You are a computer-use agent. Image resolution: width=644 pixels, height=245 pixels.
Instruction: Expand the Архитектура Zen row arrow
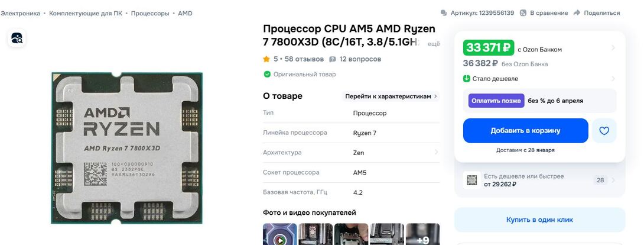[436, 153]
